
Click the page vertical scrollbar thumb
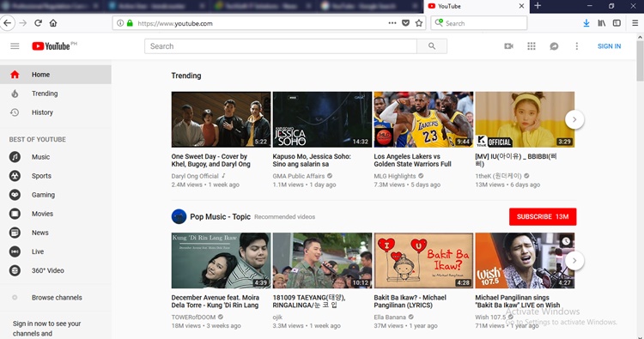tap(640, 61)
